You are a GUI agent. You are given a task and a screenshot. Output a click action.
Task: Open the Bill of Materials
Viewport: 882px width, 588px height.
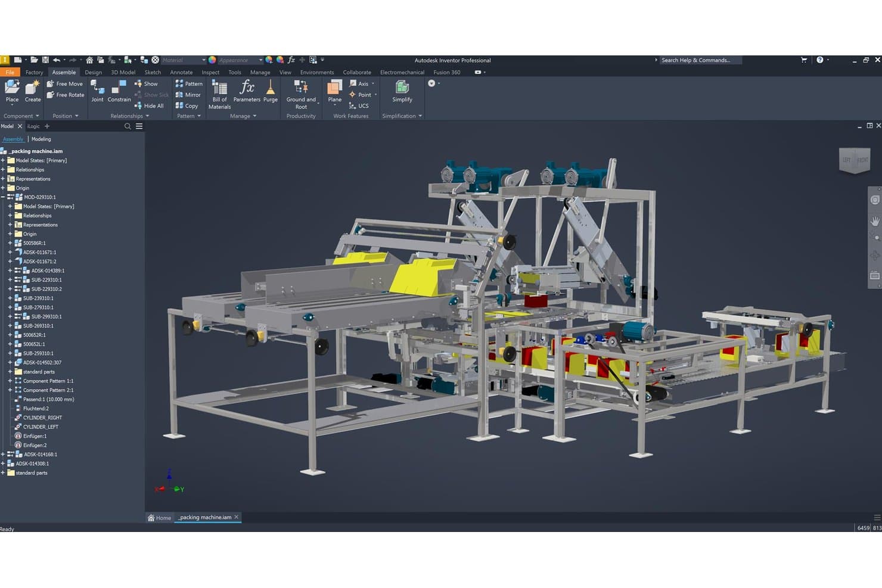click(x=219, y=95)
